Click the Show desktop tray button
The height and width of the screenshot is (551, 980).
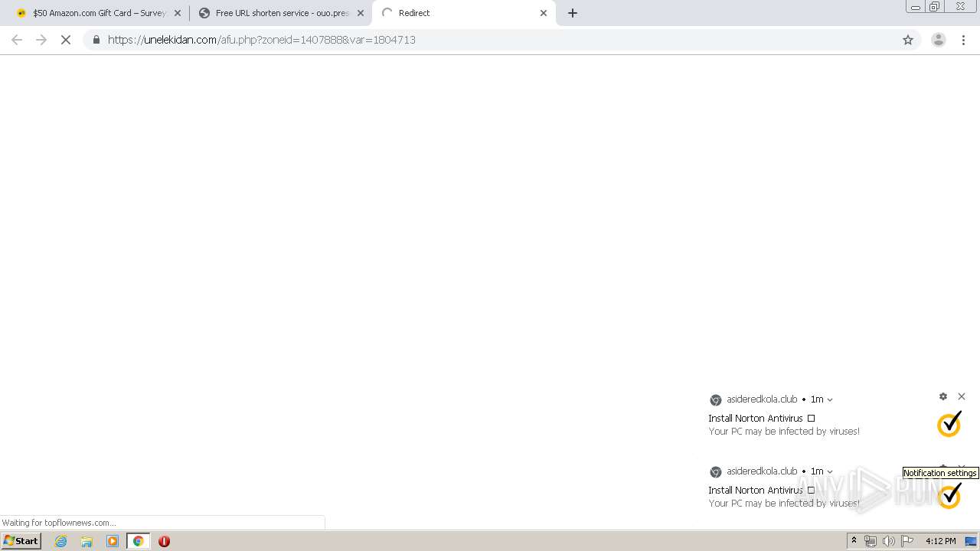[971, 541]
